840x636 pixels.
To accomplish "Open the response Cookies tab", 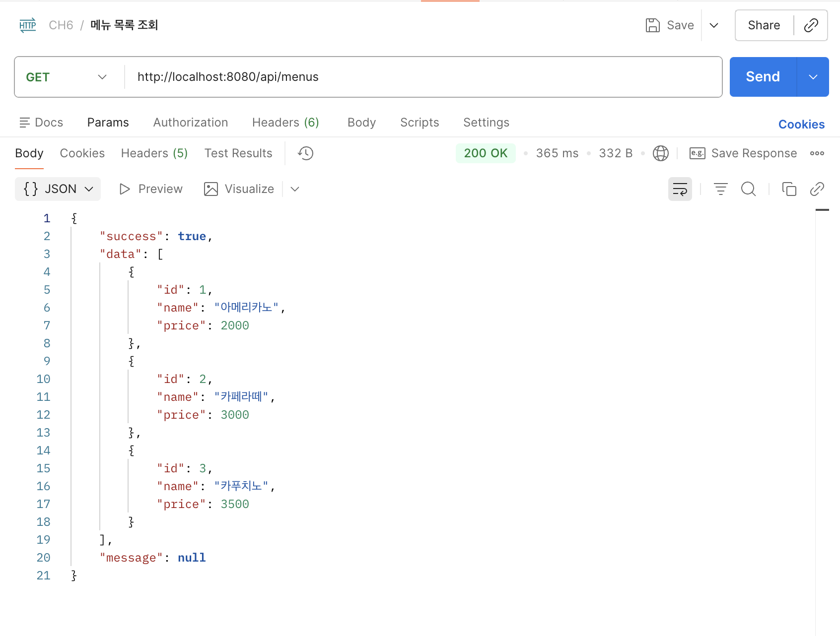I will [82, 153].
